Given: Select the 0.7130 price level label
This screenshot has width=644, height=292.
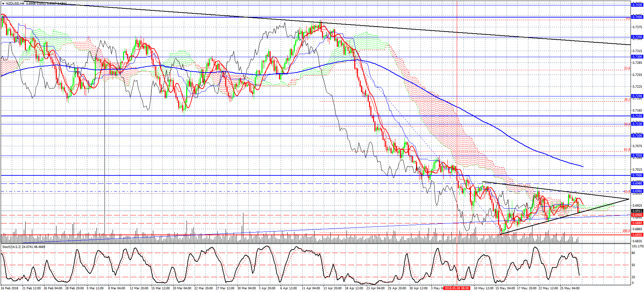Looking at the screenshot, I should click(x=637, y=124).
